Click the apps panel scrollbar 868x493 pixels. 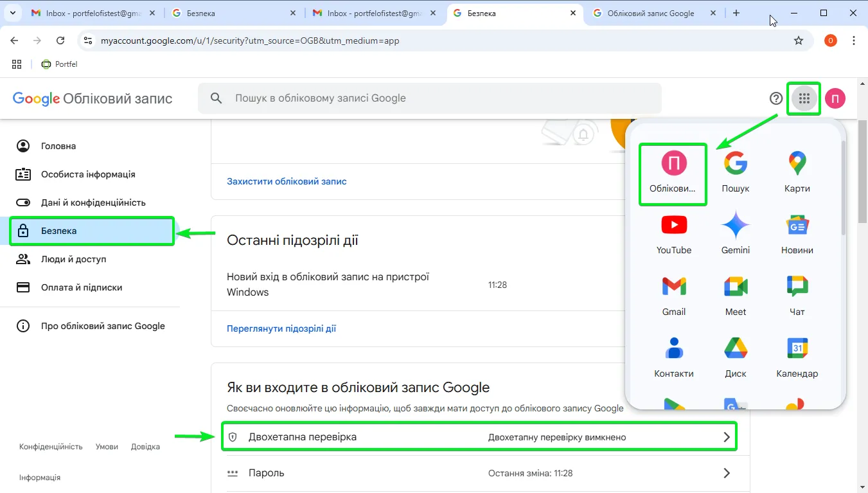click(x=843, y=186)
